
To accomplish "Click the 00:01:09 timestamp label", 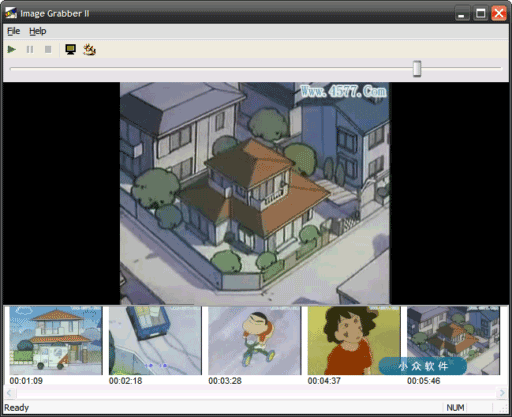I will click(26, 381).
